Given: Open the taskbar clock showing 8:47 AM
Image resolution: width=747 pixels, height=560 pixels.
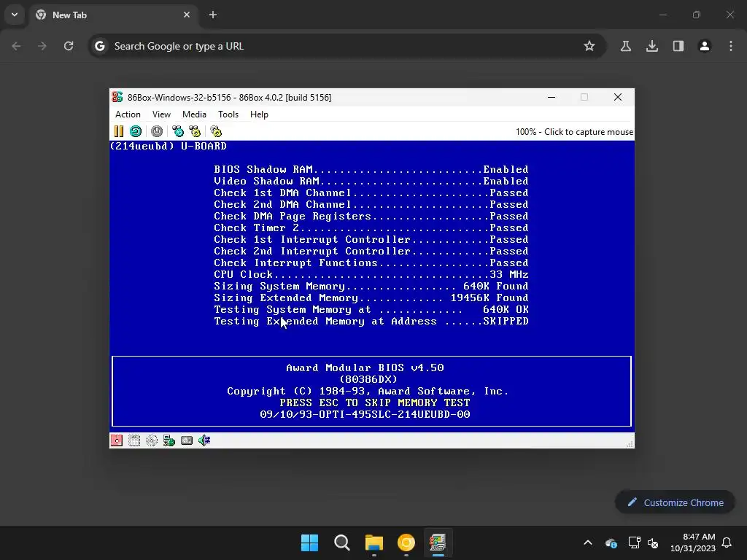Looking at the screenshot, I should tap(693, 542).
